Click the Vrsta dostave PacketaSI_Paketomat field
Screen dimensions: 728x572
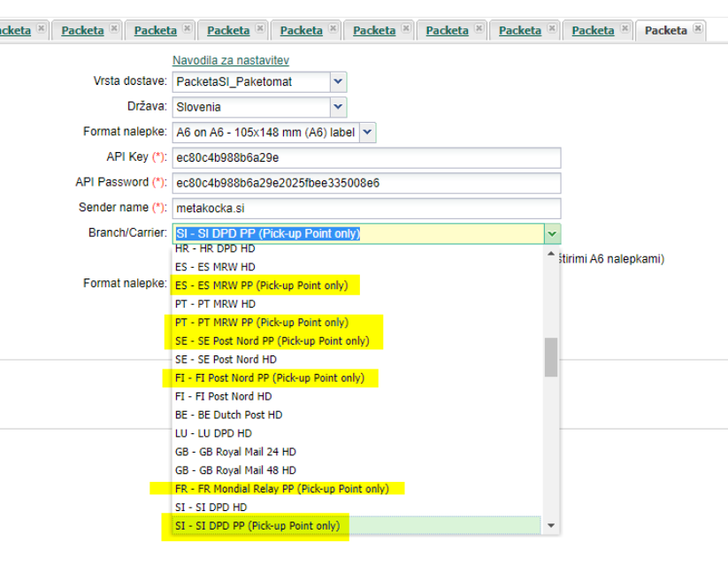251,81
